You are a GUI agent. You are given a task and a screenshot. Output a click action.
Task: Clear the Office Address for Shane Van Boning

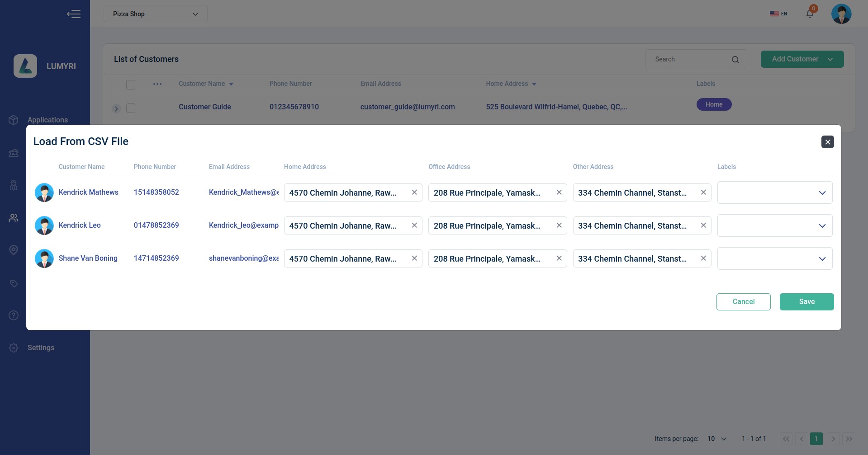click(x=559, y=258)
